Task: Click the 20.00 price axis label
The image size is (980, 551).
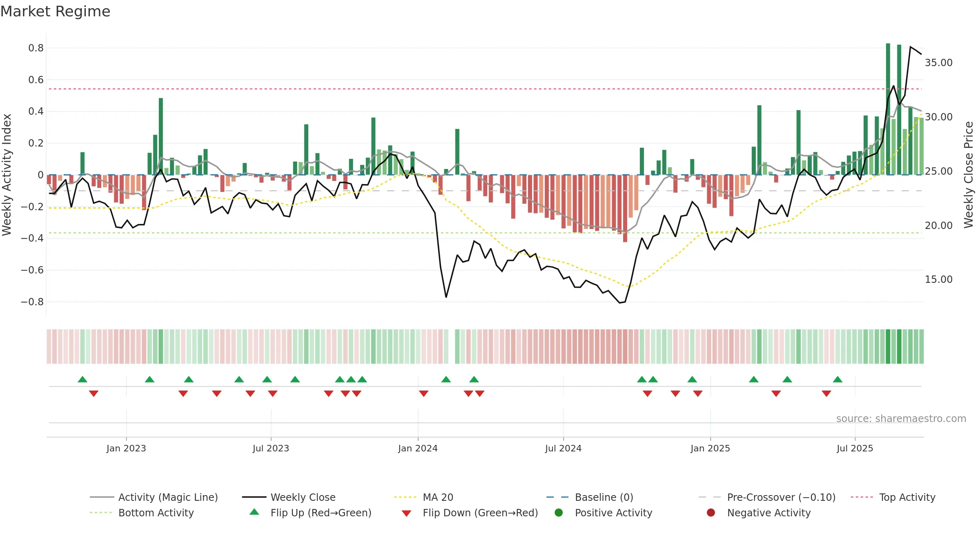Action: point(938,225)
